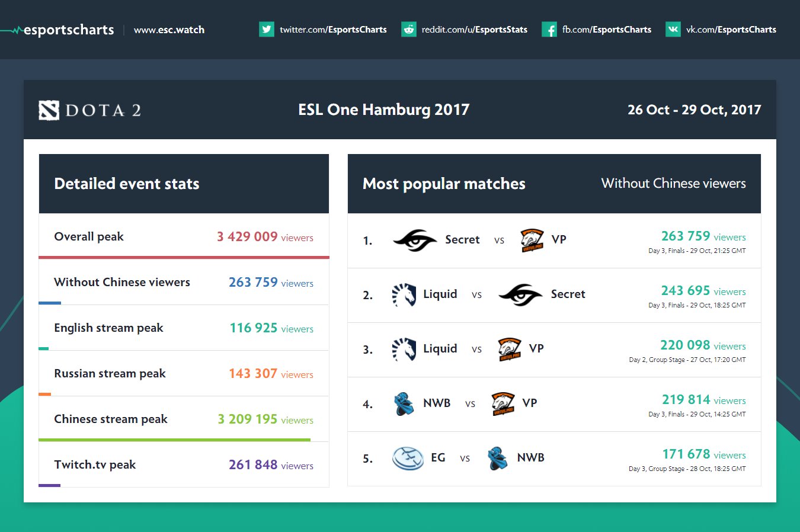800x532 pixels.
Task: Click the Chinese stream peak label
Action: 111,419
